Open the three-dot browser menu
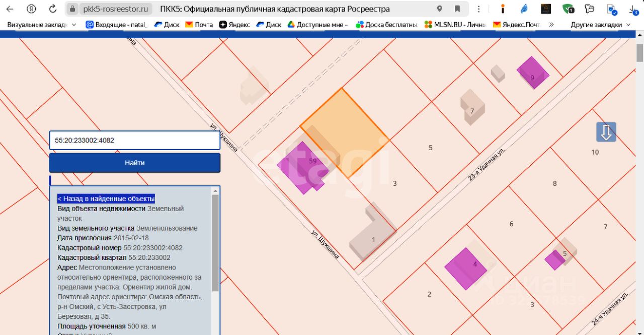Screen dimensions: 644x335 pyautogui.click(x=478, y=9)
